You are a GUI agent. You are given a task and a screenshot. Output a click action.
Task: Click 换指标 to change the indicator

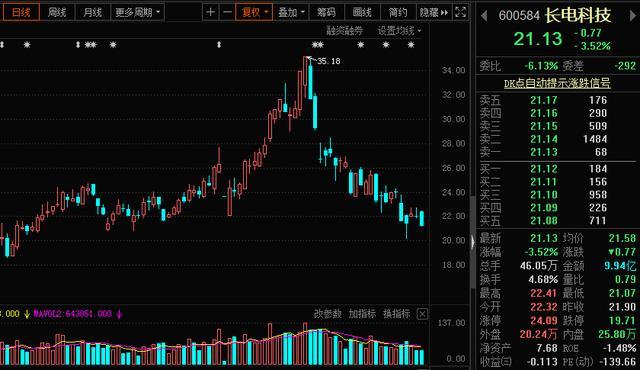pos(396,314)
